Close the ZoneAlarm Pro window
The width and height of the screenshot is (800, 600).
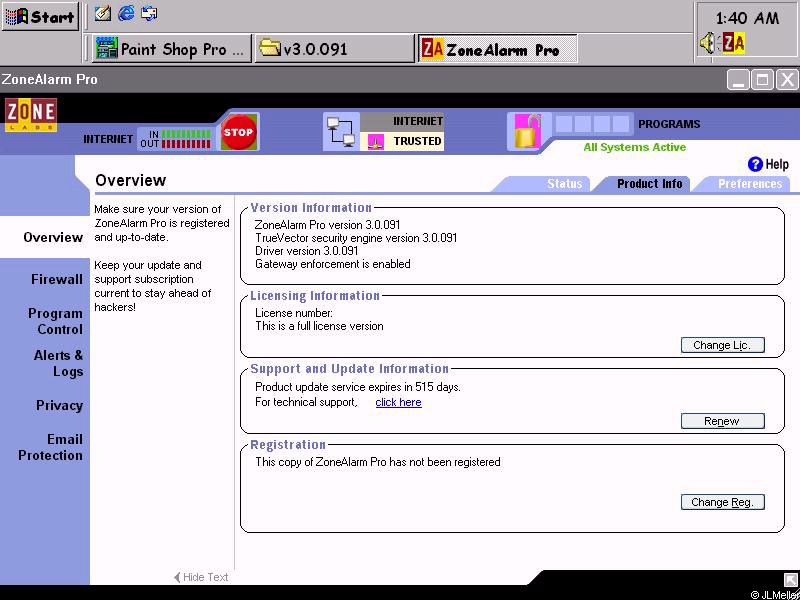[x=787, y=80]
